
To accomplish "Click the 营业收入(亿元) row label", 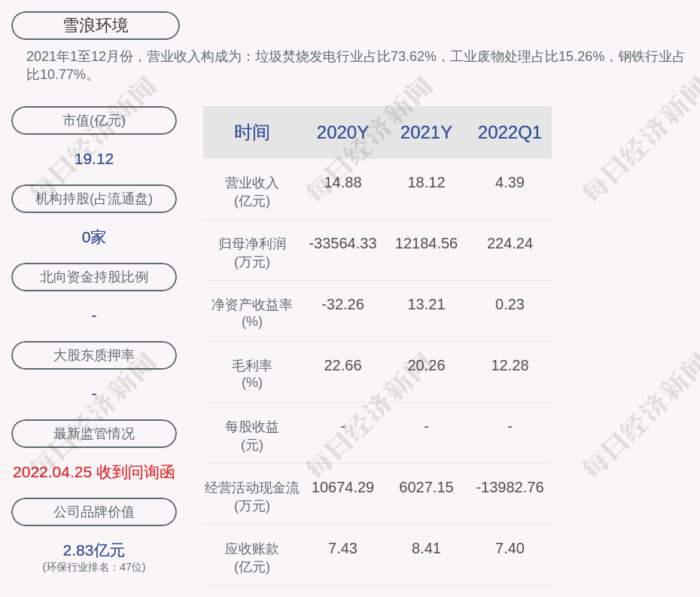I will 251,192.
